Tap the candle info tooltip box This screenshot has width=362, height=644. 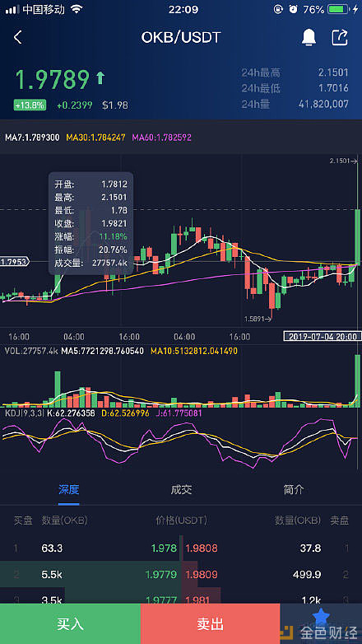91,223
